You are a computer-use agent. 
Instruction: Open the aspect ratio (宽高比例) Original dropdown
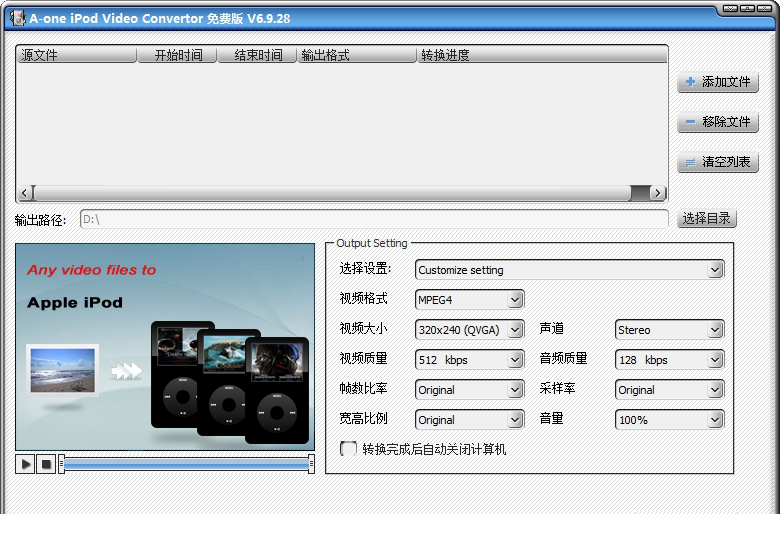[469, 420]
